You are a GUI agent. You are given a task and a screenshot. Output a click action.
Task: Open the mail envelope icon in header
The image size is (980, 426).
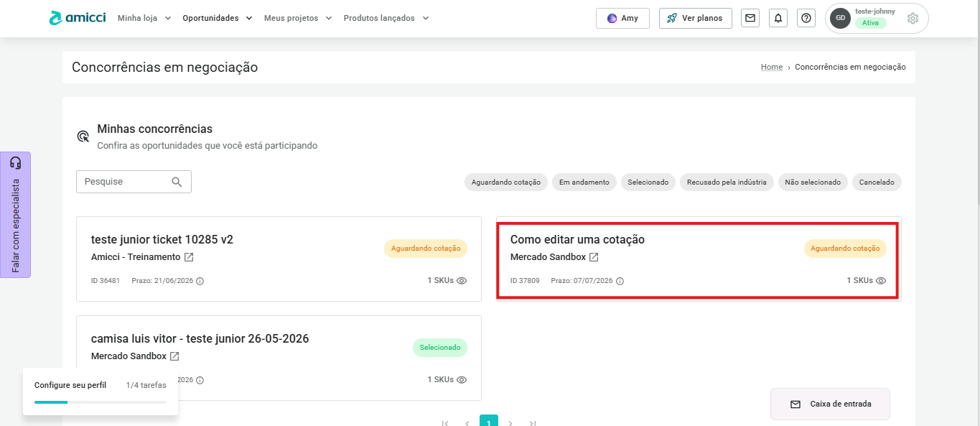pos(750,18)
